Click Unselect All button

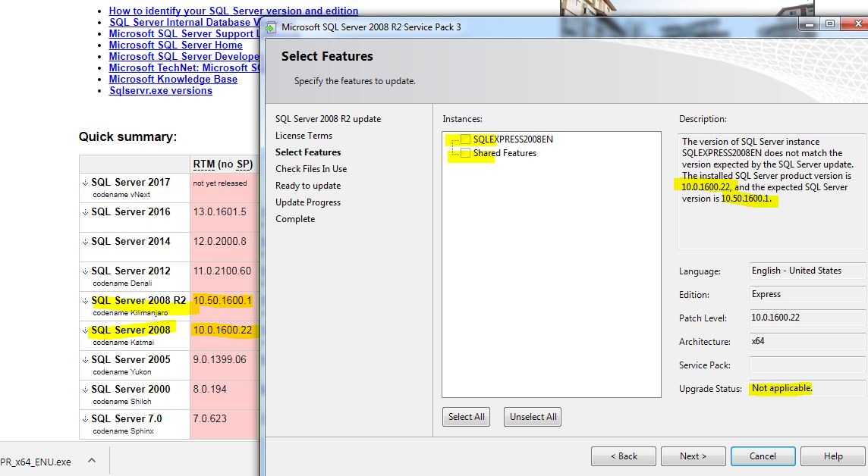click(x=533, y=417)
